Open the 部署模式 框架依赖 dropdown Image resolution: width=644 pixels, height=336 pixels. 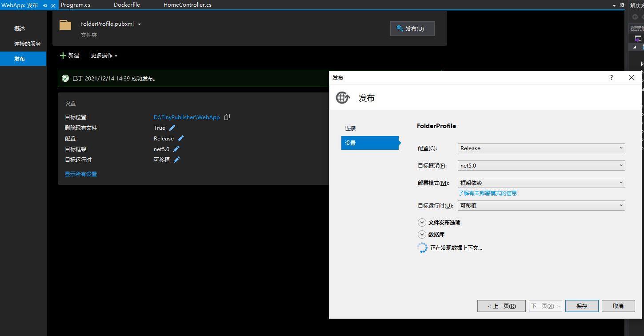(541, 183)
